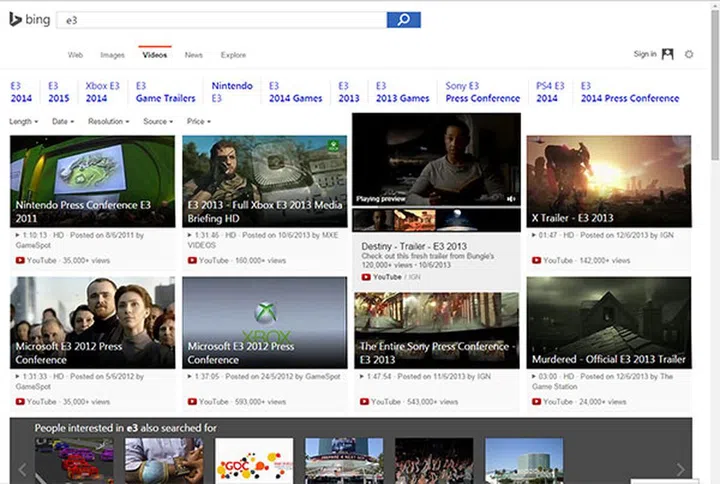Click the blue search magnifier button
The width and height of the screenshot is (720, 484).
click(404, 20)
